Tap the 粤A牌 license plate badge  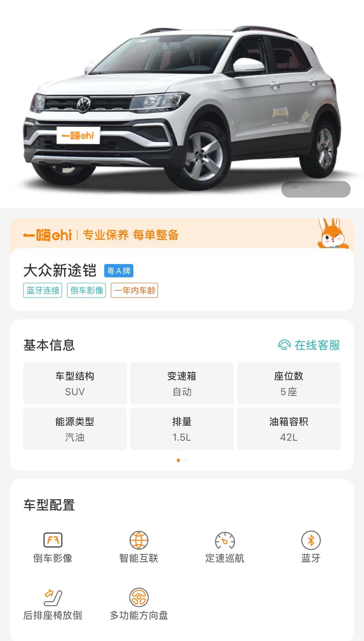(119, 271)
